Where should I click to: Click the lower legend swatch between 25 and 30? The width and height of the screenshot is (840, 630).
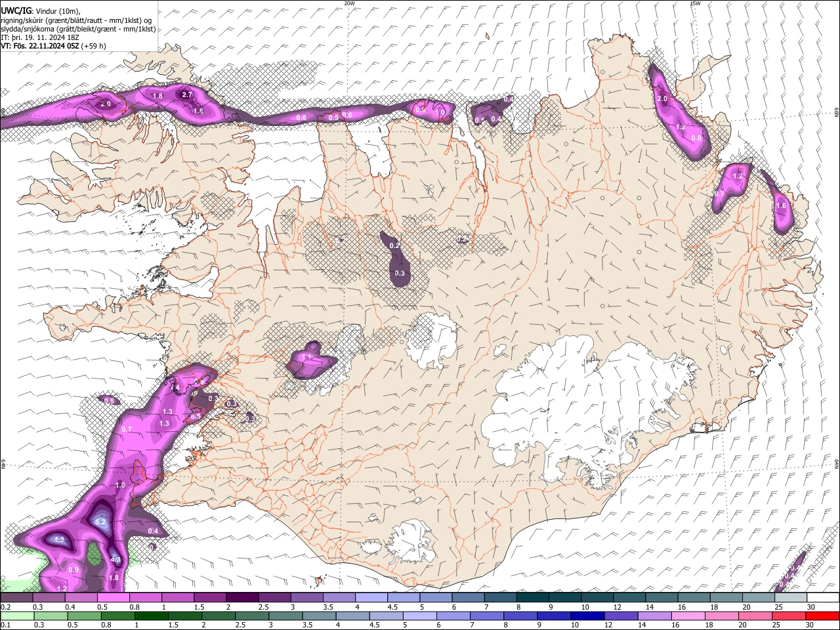pos(789,616)
